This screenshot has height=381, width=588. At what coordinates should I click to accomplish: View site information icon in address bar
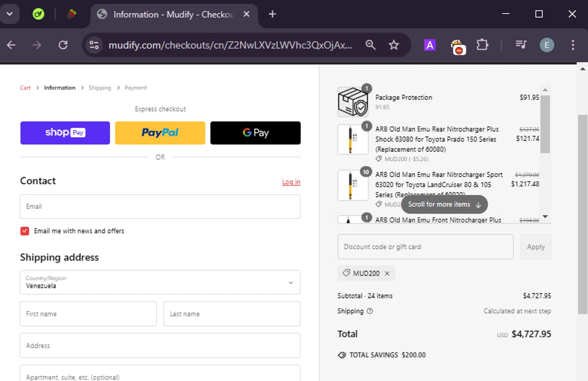(94, 45)
